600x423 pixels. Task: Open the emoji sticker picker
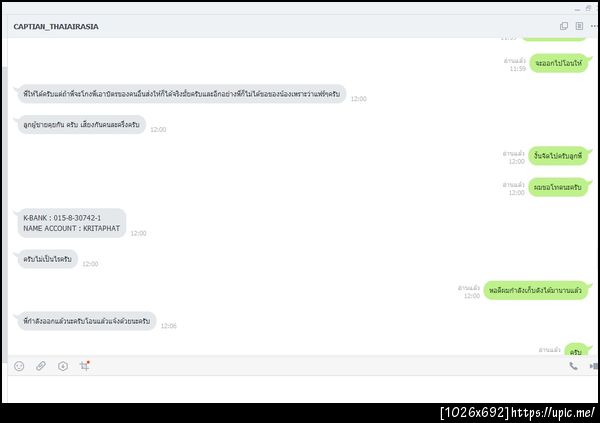[19, 366]
